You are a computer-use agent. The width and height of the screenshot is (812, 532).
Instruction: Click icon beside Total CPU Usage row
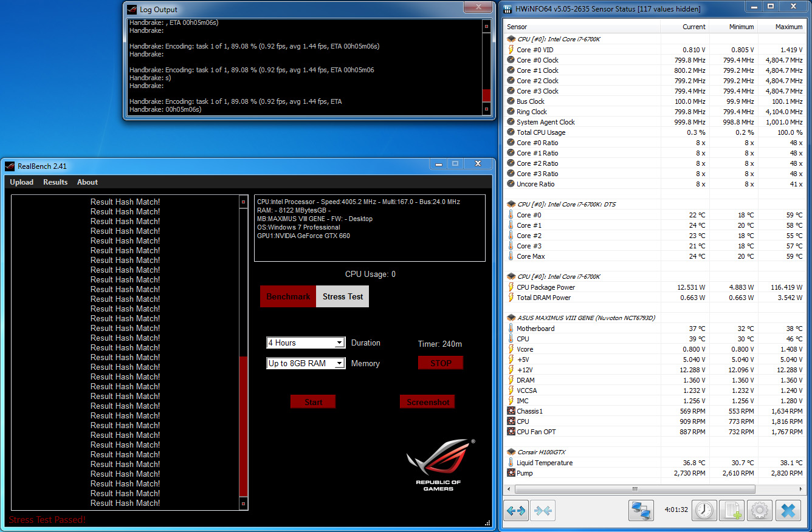point(511,132)
